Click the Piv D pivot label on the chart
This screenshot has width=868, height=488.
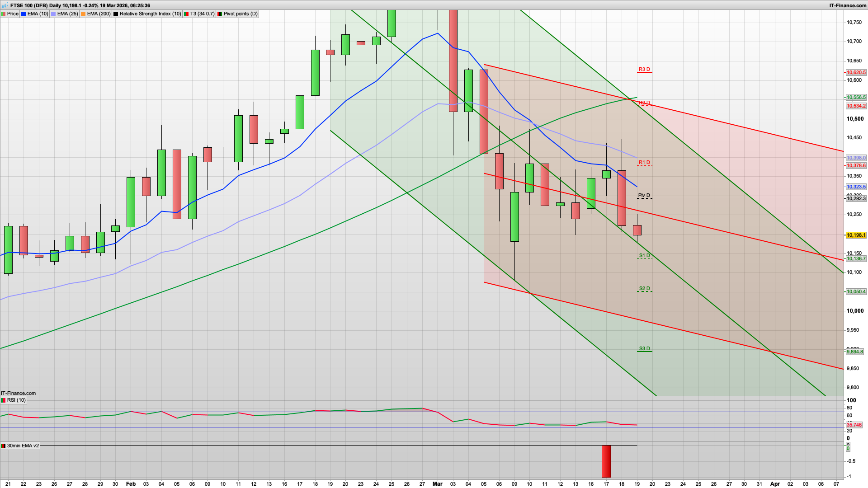(x=644, y=196)
